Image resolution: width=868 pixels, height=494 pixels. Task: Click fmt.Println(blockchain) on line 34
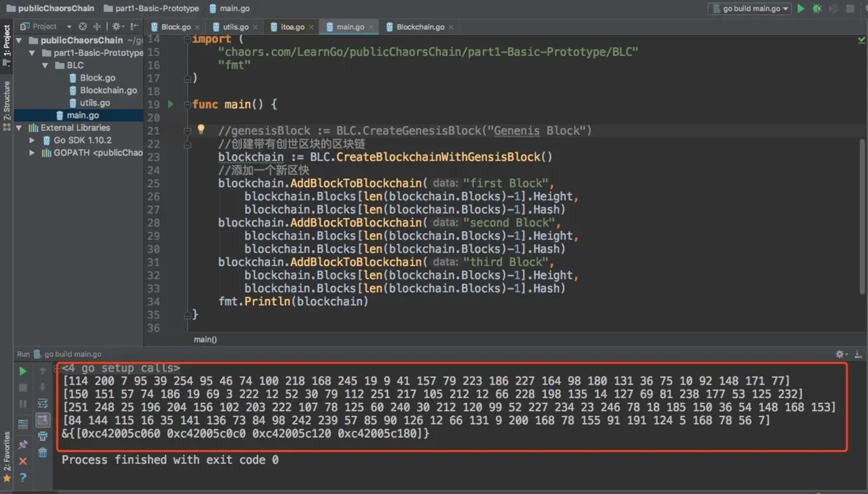pos(293,302)
